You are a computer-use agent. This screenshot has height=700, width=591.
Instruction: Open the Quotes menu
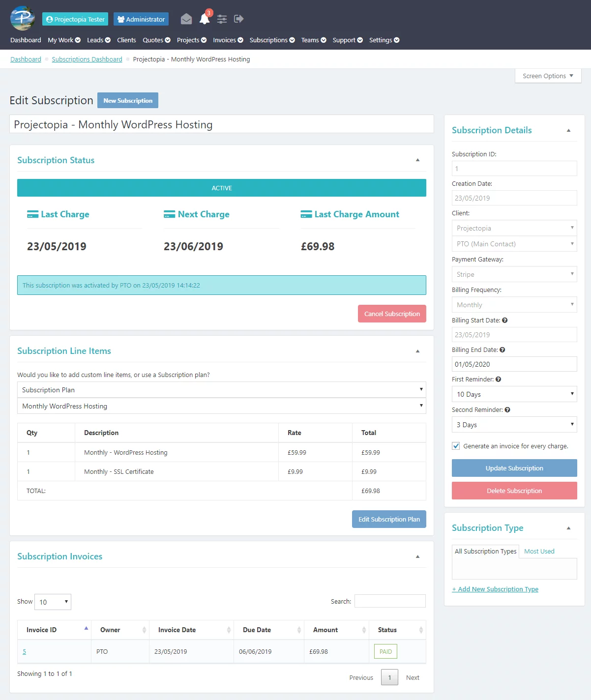[x=156, y=40]
